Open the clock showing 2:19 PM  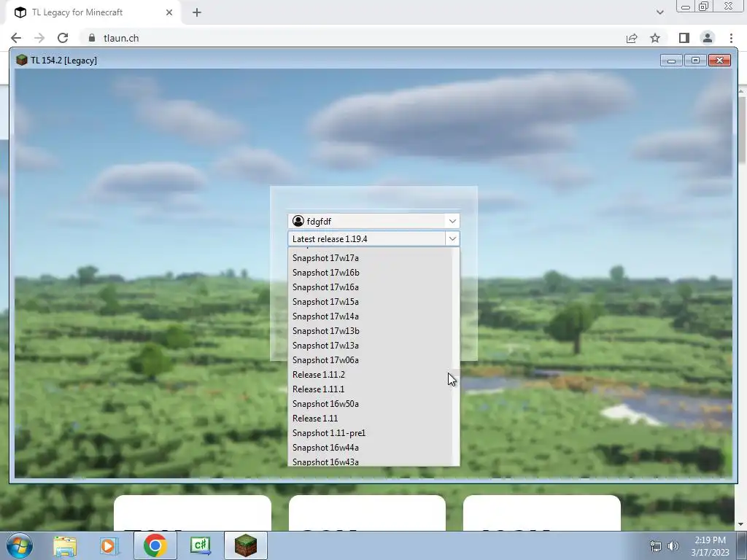710,546
